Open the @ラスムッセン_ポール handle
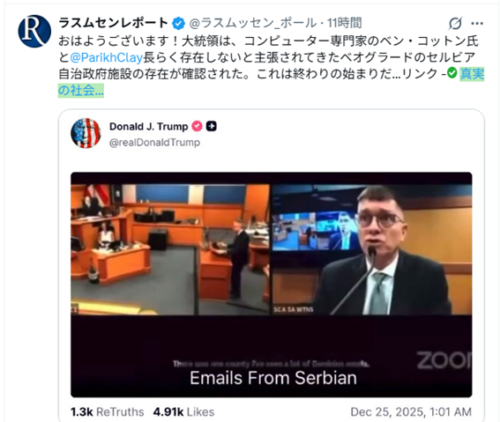Viewport: 500px width, 422px height. [x=253, y=23]
